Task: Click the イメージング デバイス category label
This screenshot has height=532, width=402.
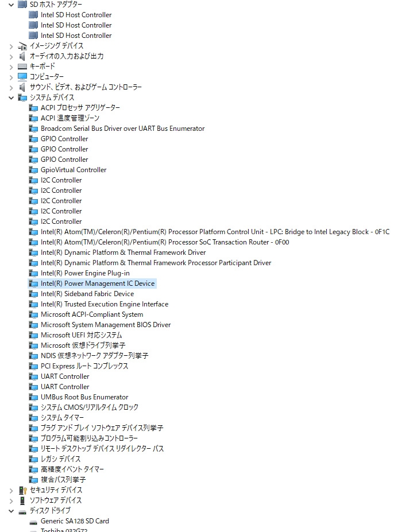Action: 56,46
